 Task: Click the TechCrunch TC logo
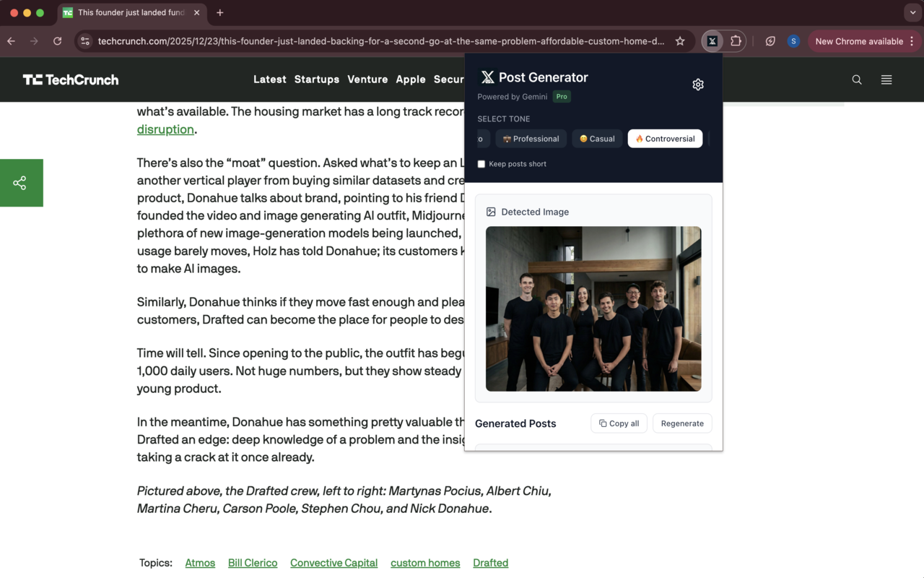[70, 79]
